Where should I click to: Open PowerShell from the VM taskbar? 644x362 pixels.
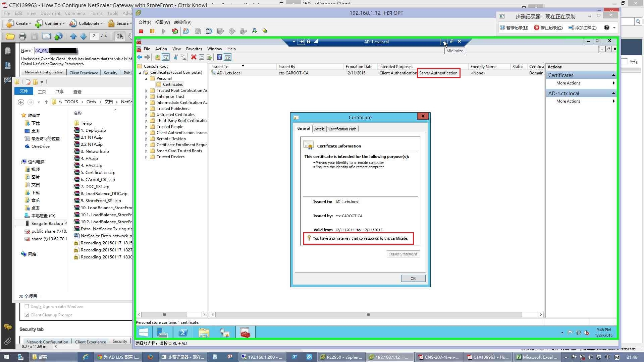click(x=183, y=333)
